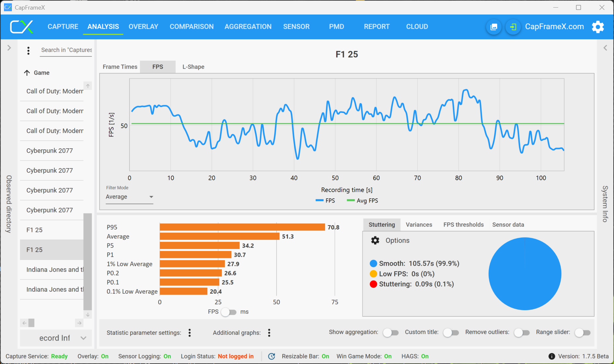Open the CapFrameX.com link
This screenshot has width=614, height=364.
(x=554, y=27)
